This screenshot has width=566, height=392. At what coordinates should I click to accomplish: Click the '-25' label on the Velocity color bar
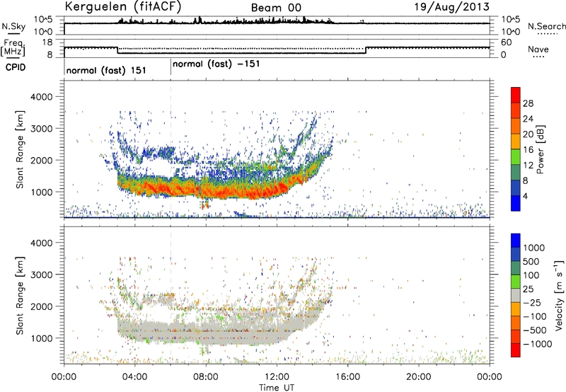[x=531, y=303]
